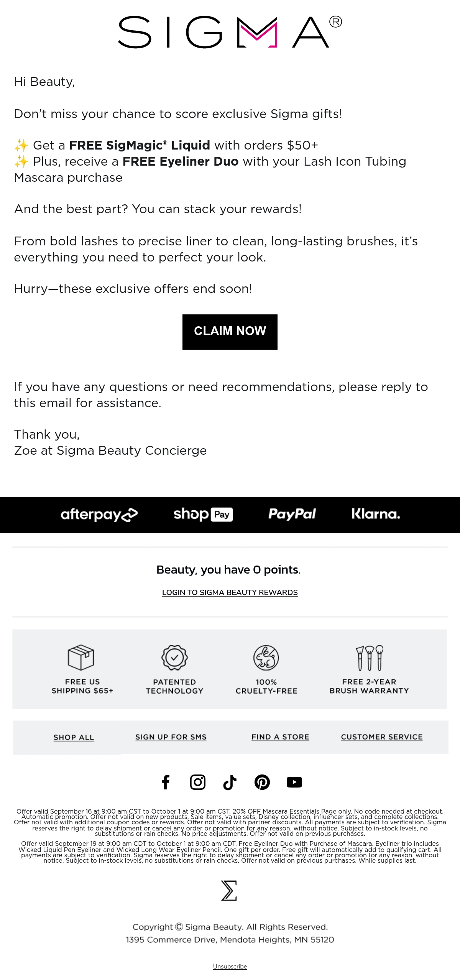460x980 pixels.
Task: Click the free shipping box icon
Action: [x=81, y=657]
